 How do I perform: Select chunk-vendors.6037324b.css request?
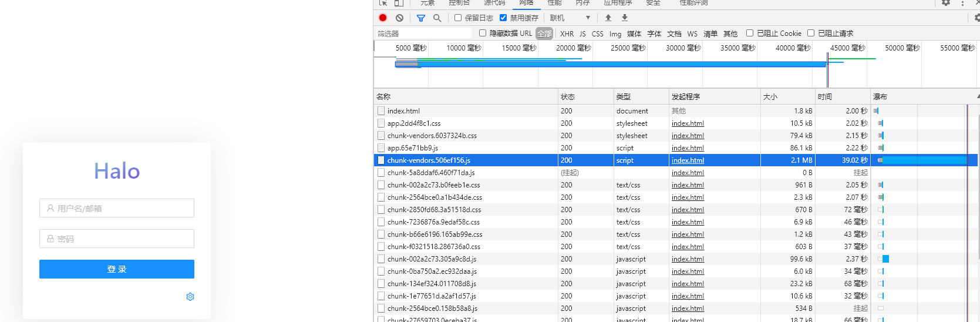click(676, 135)
